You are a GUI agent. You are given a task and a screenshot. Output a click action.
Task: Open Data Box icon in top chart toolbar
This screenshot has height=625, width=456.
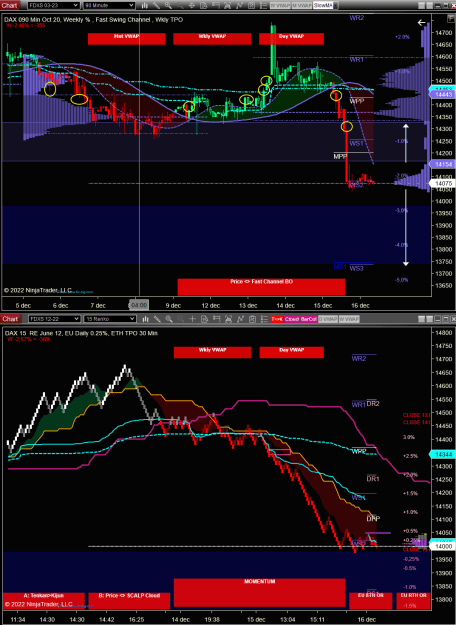[203, 6]
